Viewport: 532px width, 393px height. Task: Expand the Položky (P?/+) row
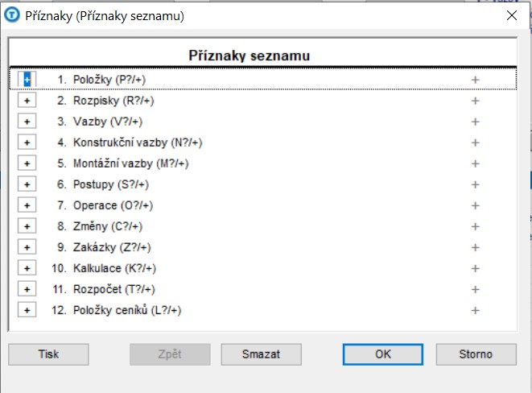pos(27,80)
